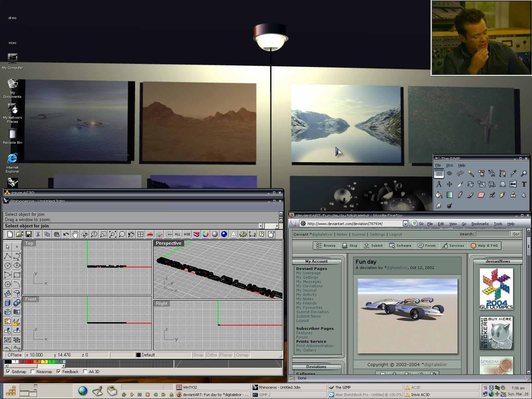532x399 pixels.
Task: Click Rhino Save diskette icon
Action: [x=29, y=234]
